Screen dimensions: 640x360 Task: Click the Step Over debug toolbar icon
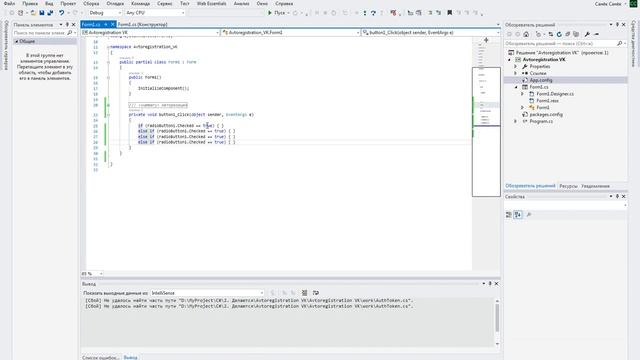point(373,13)
